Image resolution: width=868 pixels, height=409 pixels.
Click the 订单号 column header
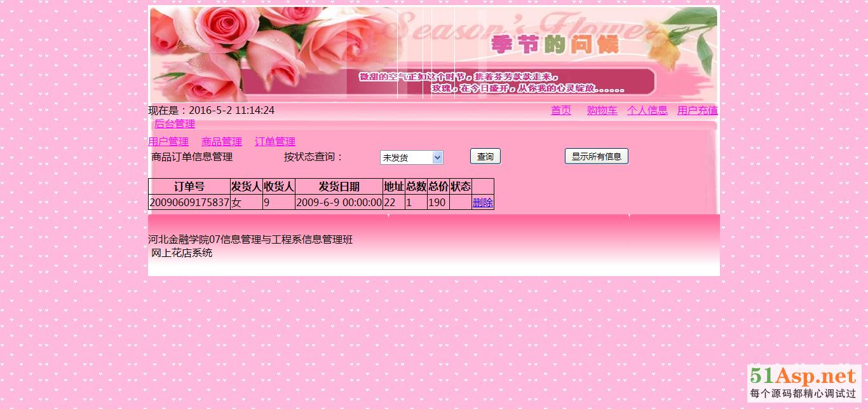point(189,187)
